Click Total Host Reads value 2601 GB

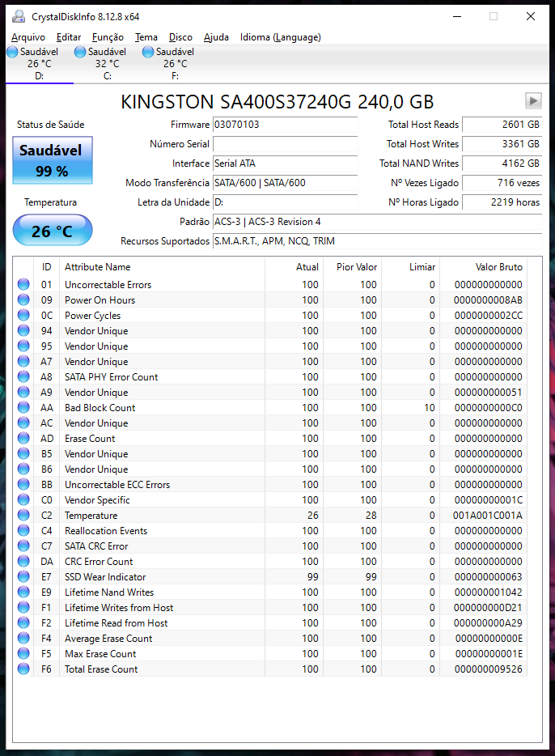click(502, 125)
